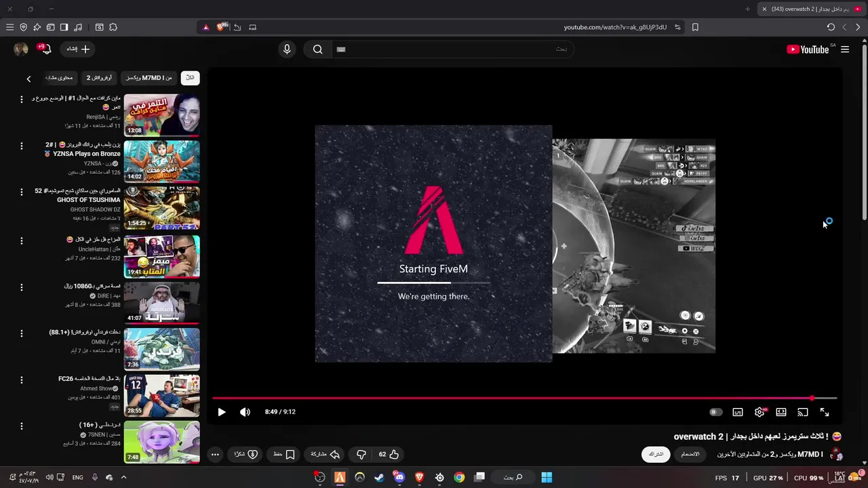Seek on the red video progress bar
Screen dimensions: 868x488
(x=525, y=399)
